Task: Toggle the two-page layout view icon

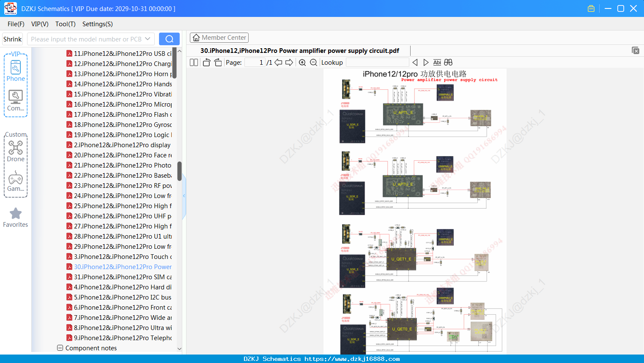Action: coord(194,63)
